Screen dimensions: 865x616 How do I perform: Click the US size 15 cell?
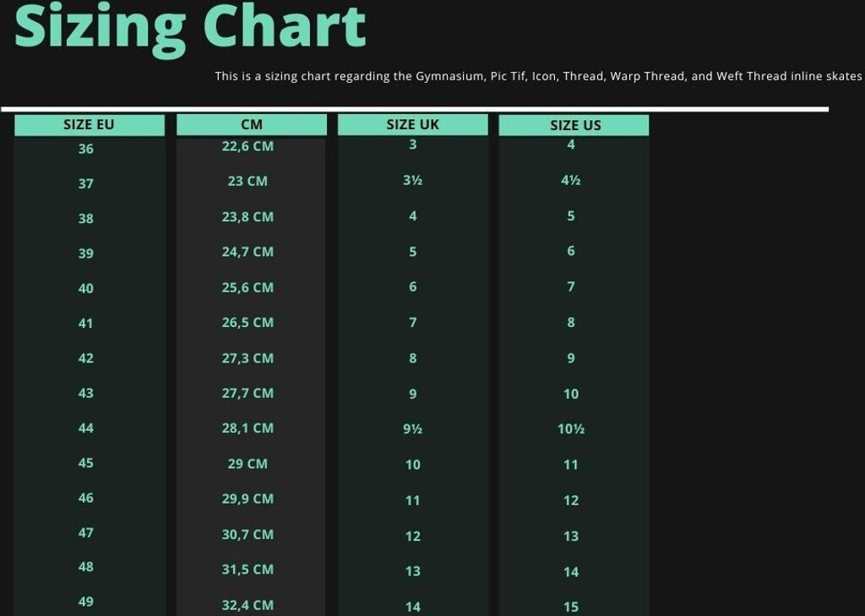tap(571, 607)
